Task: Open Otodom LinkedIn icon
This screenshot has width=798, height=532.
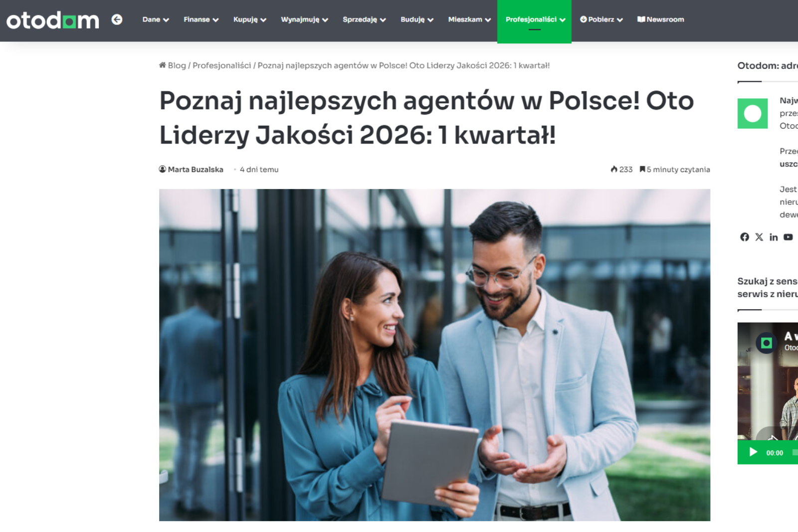Action: (774, 237)
